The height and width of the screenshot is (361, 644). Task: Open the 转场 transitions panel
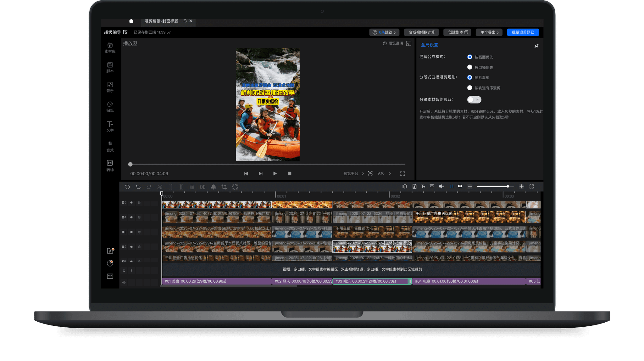(110, 166)
